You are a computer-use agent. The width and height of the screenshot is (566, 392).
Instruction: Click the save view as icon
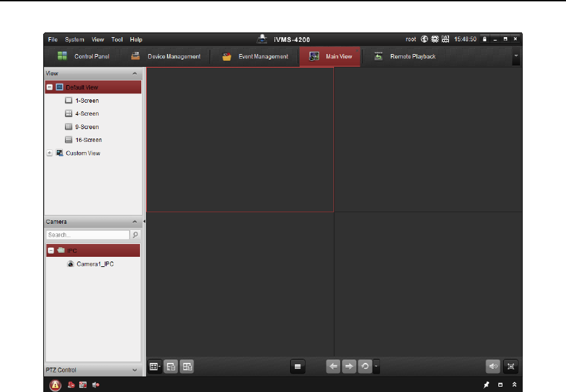click(x=187, y=367)
